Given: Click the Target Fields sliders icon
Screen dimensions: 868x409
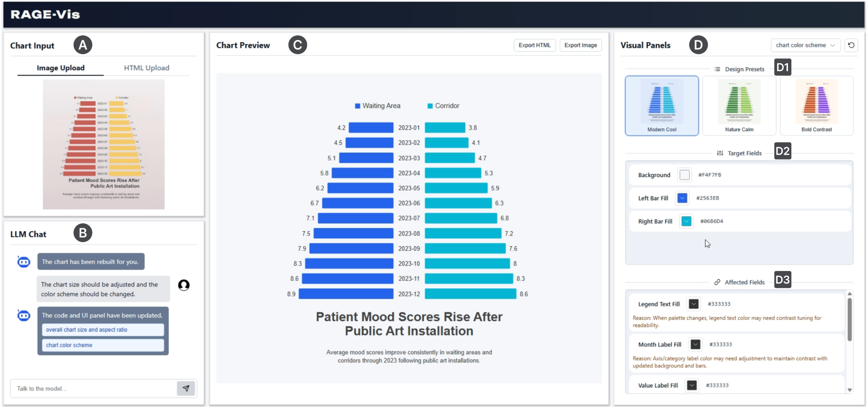Looking at the screenshot, I should [720, 153].
